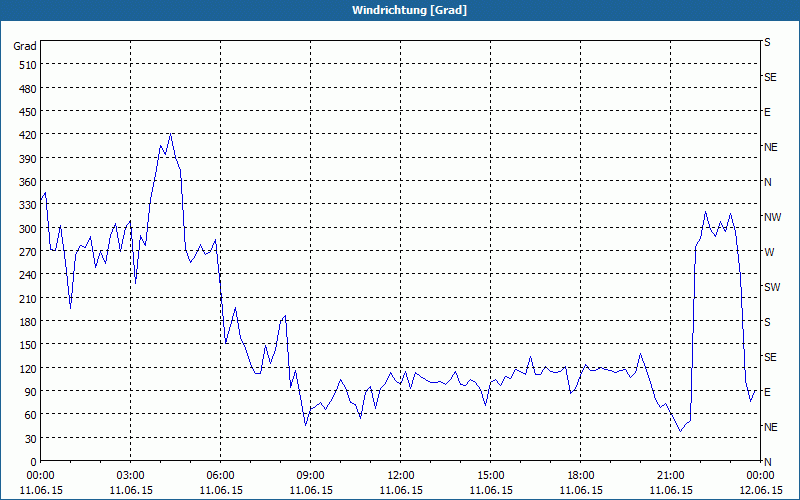Select the SE compass label nearest 480

[x=770, y=77]
